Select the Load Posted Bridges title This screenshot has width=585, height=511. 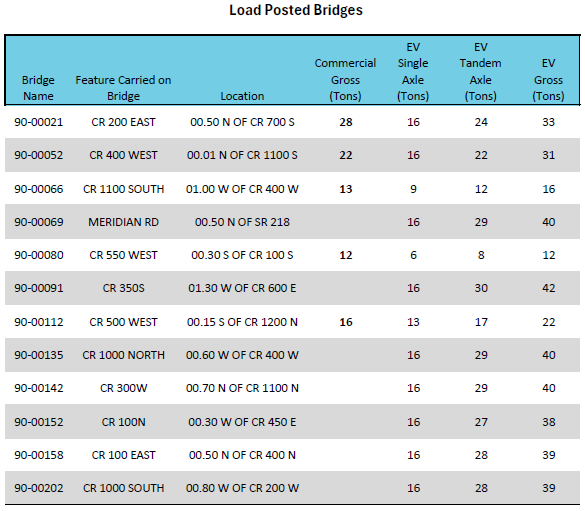(296, 10)
